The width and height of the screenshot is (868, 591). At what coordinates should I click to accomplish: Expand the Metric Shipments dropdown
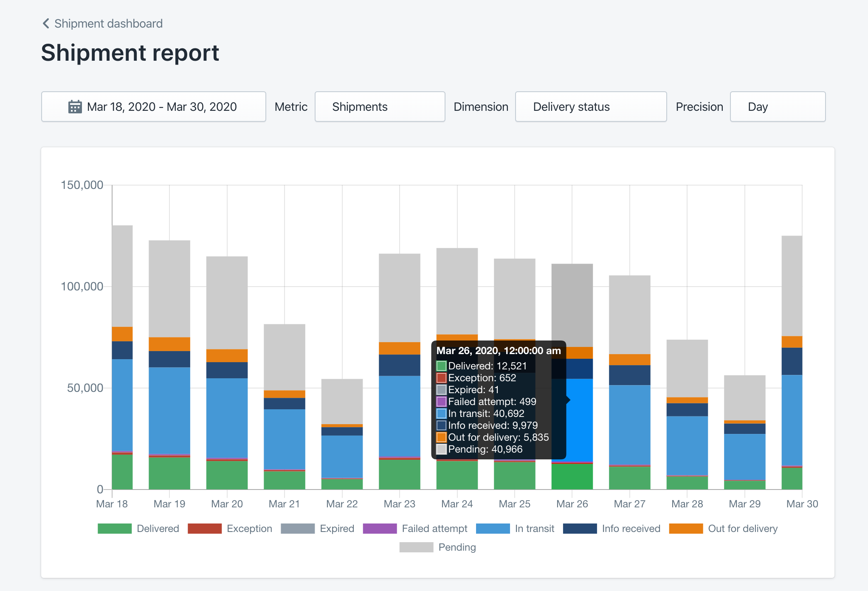coord(380,107)
